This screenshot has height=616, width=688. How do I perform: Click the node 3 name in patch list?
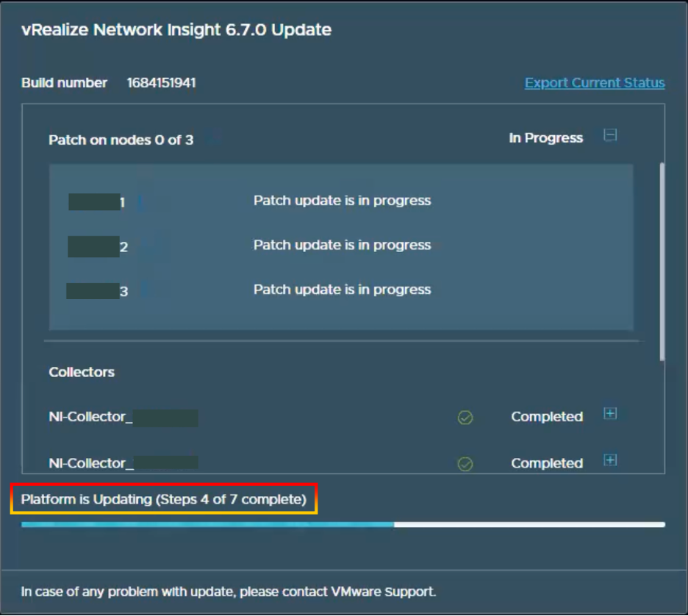(x=97, y=291)
